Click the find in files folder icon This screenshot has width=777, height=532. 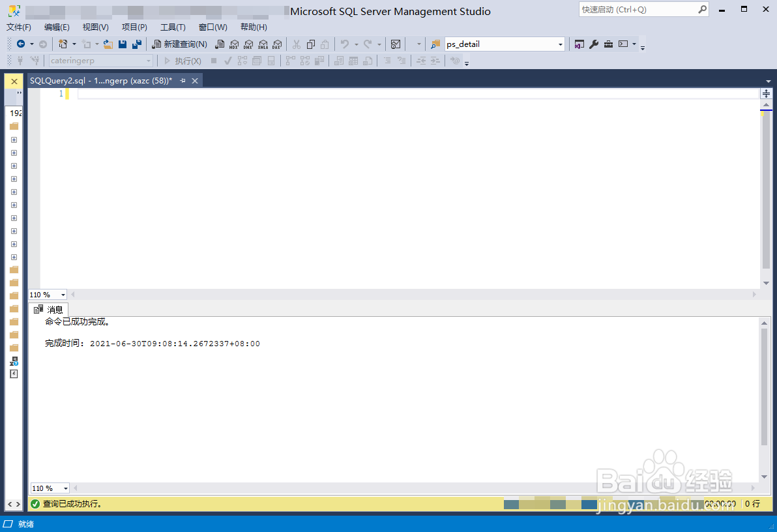click(435, 44)
